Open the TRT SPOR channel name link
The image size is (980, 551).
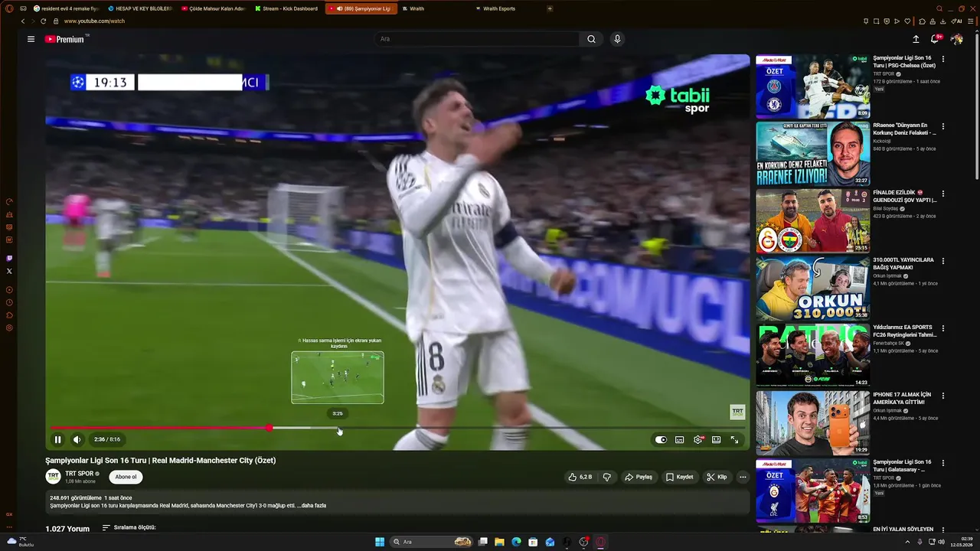(x=79, y=474)
